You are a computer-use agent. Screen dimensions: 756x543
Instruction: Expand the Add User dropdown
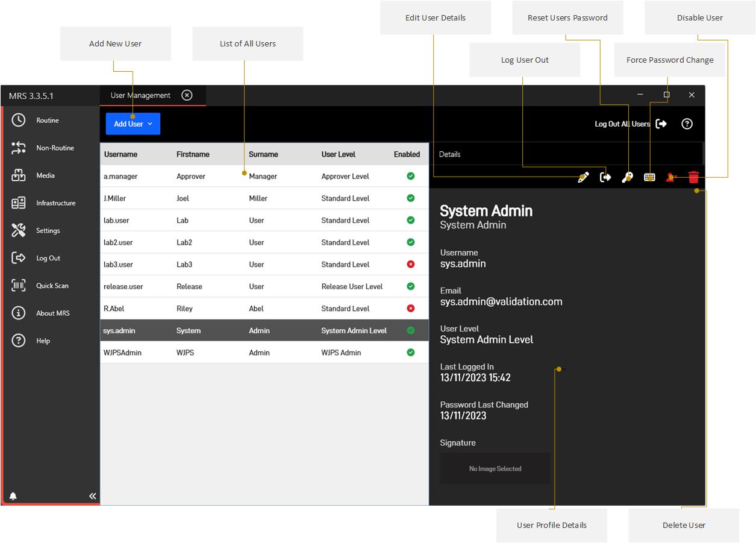[x=133, y=124]
